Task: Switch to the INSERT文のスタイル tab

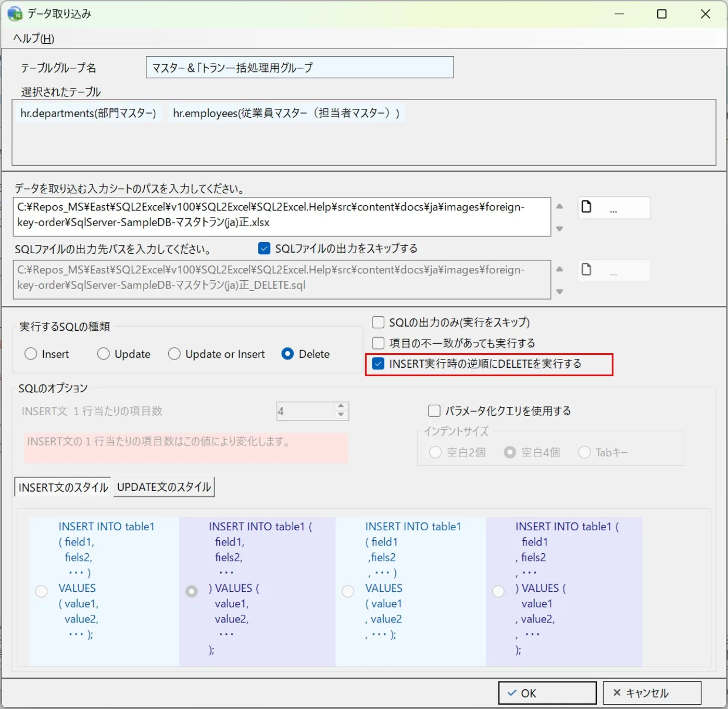Action: (63, 487)
